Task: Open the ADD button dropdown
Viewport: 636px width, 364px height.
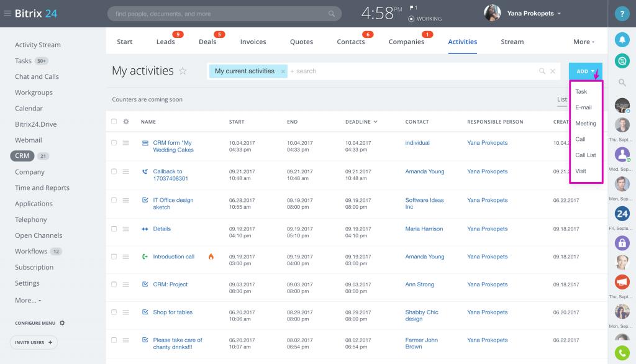Action: tap(585, 71)
